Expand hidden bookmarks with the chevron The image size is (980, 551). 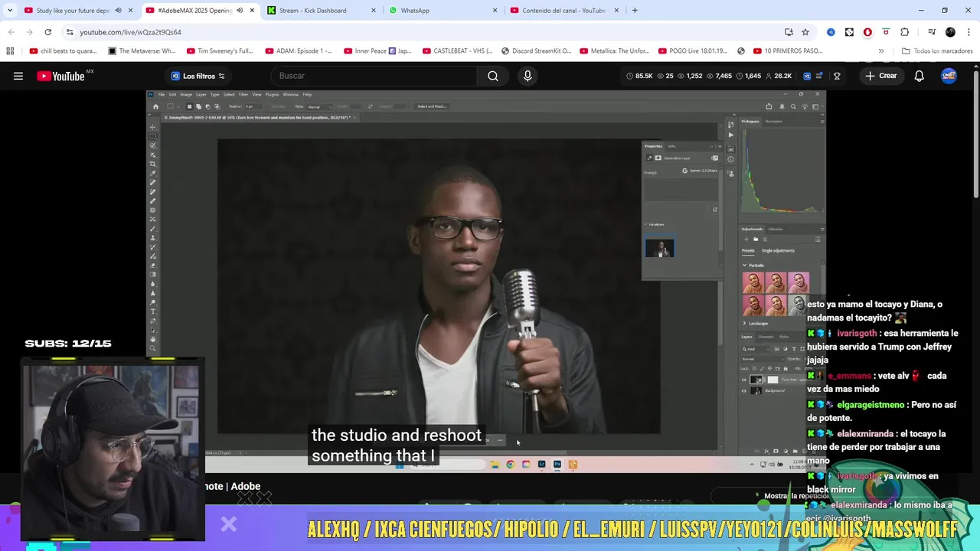[881, 51]
